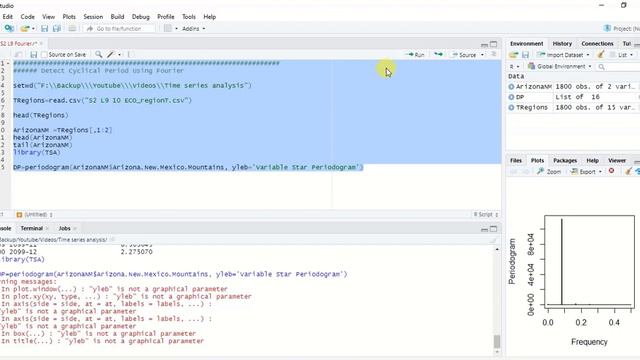Minimize the source editor pane
This screenshot has width=640, height=360.
(484, 44)
